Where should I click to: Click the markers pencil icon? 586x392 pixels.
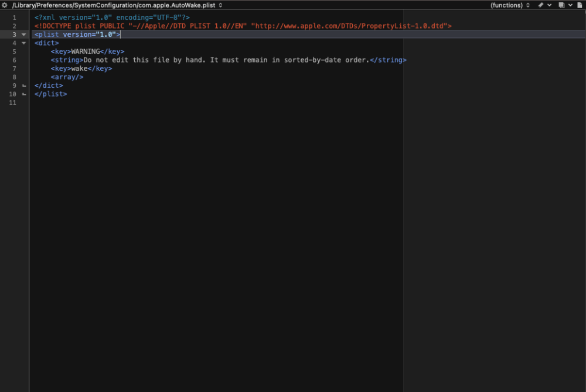540,5
